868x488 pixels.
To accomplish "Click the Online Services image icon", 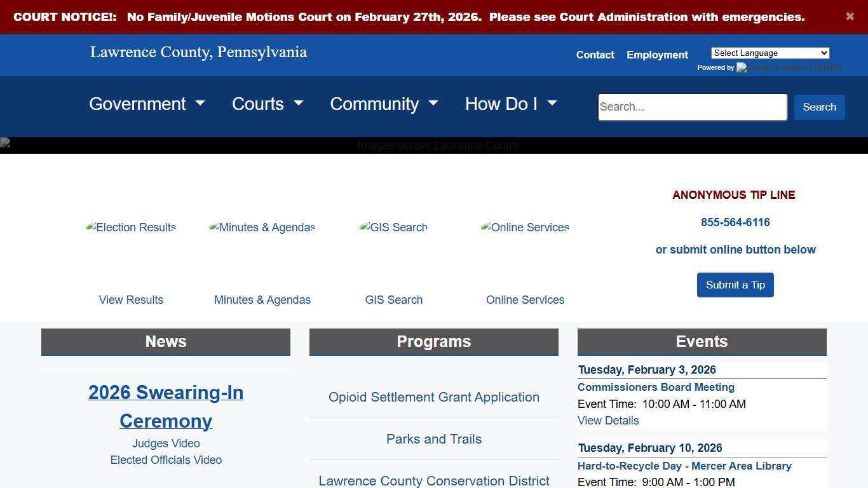I will click(525, 227).
